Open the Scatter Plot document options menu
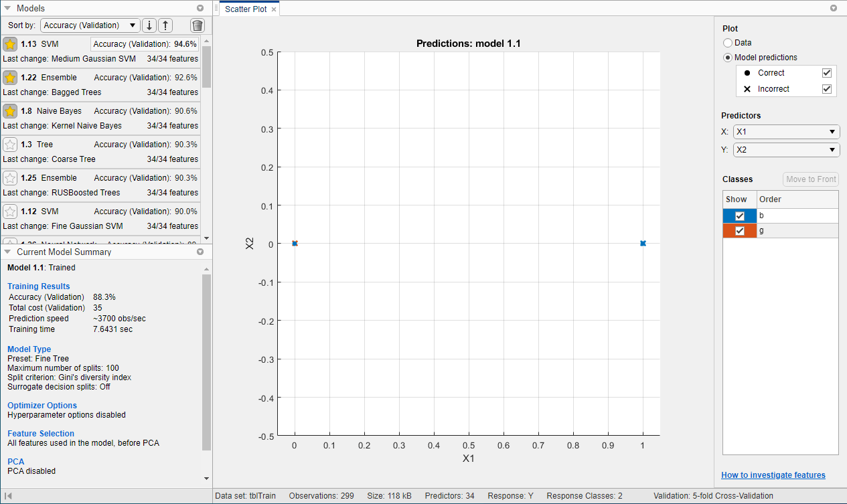 click(x=834, y=8)
